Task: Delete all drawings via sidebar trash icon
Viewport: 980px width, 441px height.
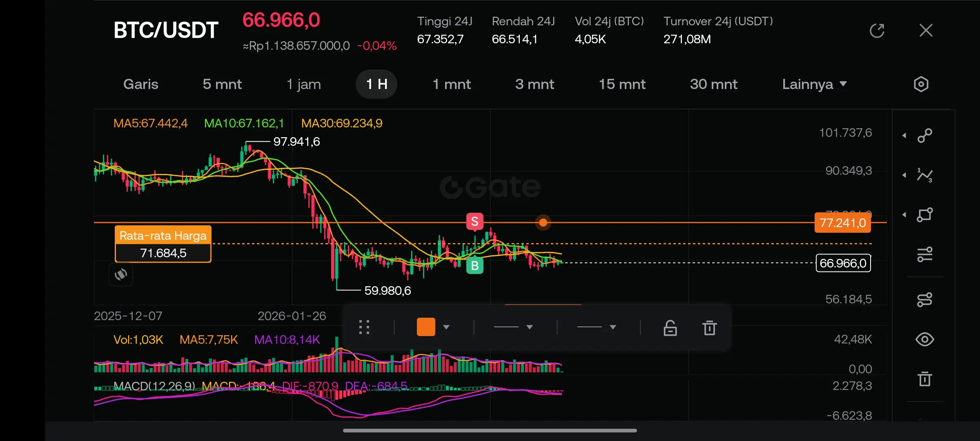Action: click(x=924, y=379)
